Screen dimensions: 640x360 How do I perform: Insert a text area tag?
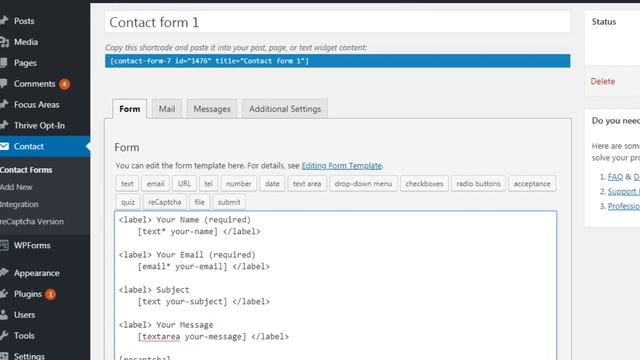[x=307, y=184]
